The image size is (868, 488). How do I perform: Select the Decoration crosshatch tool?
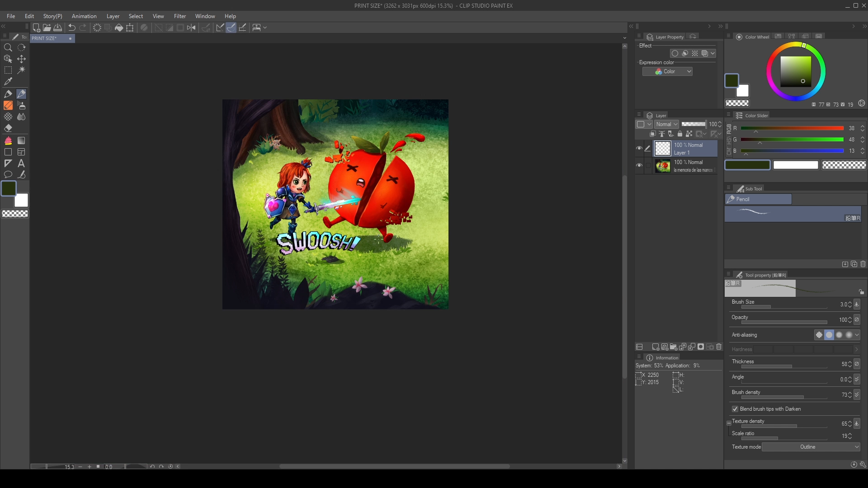click(8, 117)
